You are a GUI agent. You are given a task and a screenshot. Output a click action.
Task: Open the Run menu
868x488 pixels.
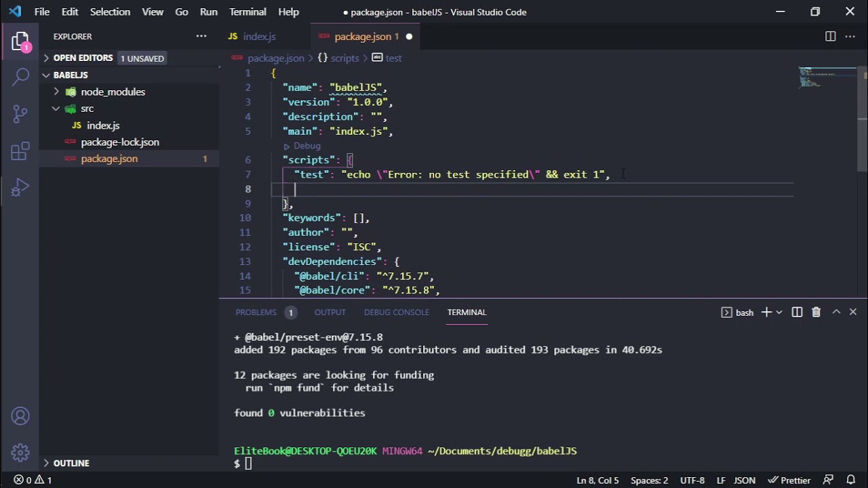click(x=209, y=12)
